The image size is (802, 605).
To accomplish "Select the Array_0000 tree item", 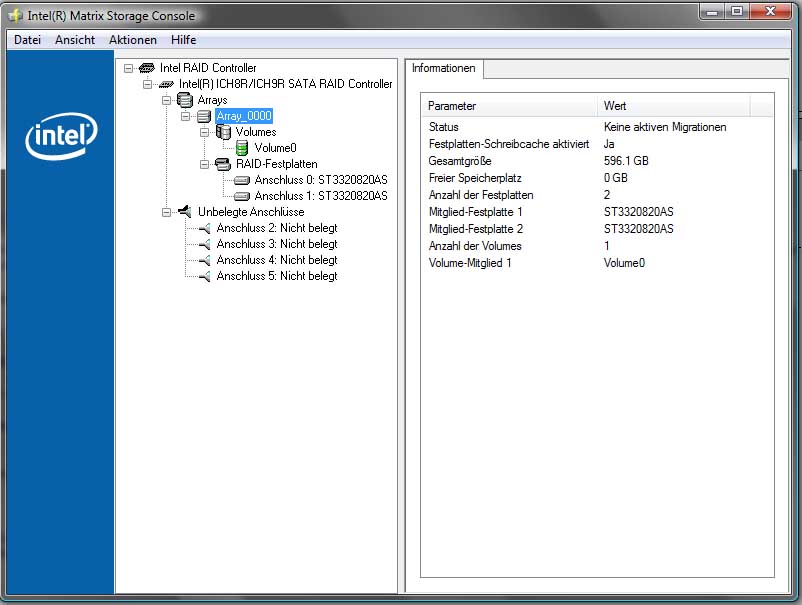I will (244, 116).
